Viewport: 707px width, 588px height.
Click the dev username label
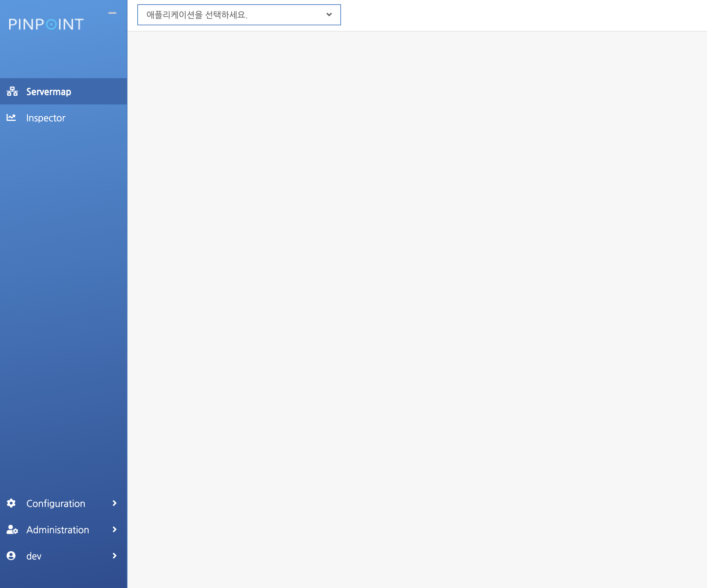pos(34,556)
